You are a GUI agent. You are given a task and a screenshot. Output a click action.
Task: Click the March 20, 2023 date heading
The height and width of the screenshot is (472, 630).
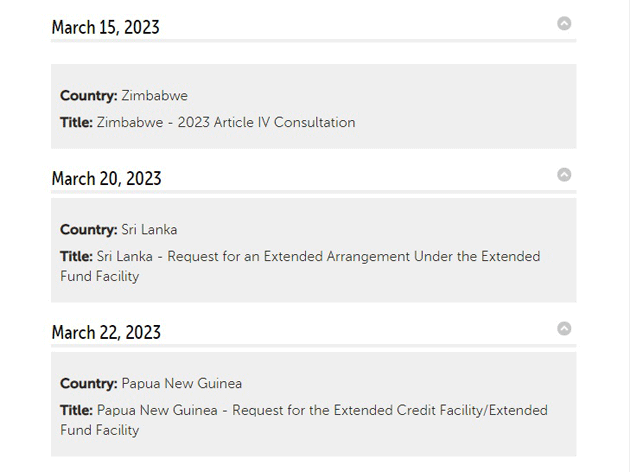[x=106, y=179]
